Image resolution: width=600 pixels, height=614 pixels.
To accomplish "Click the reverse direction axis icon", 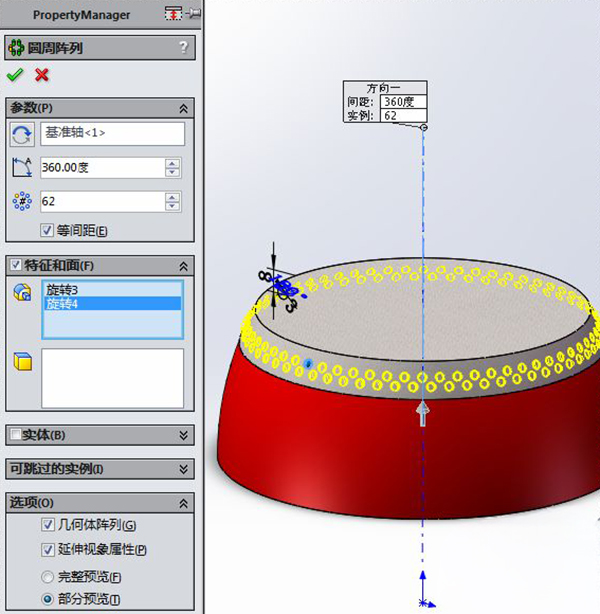I will pos(22,135).
